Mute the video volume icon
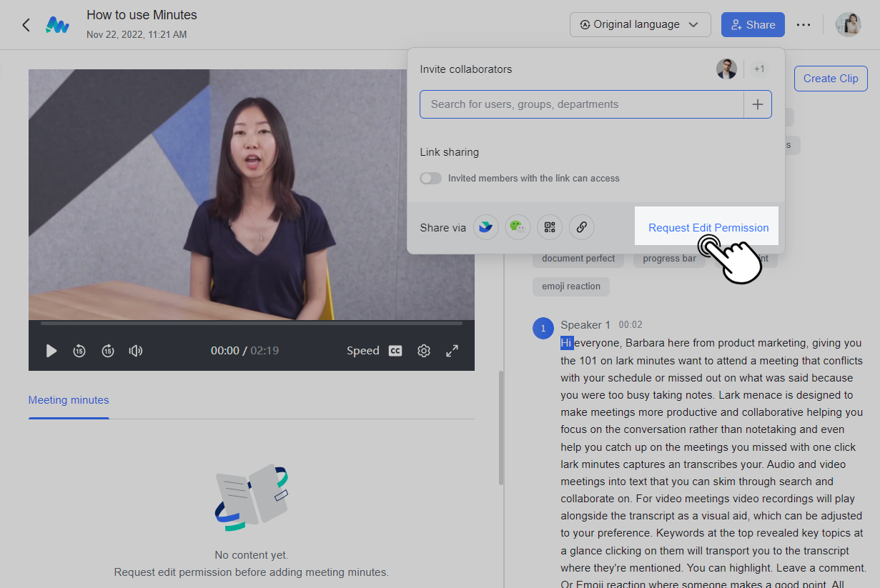Image resolution: width=880 pixels, height=588 pixels. coord(136,351)
